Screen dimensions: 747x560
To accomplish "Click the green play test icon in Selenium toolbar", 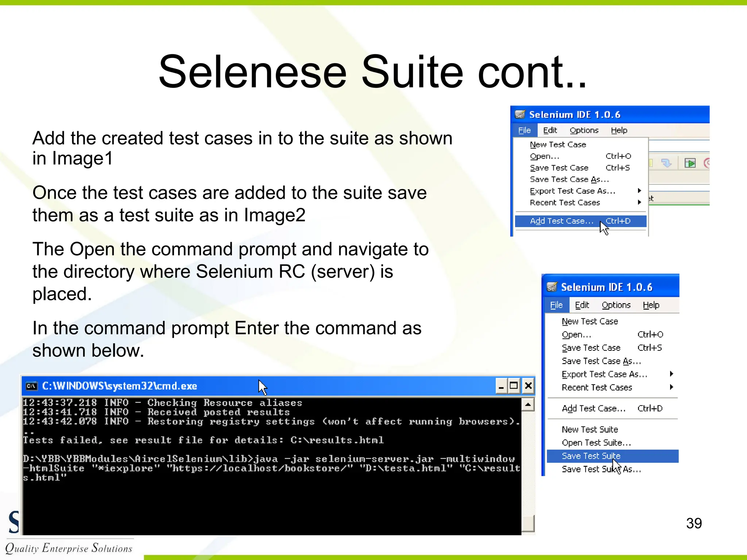I will [690, 163].
